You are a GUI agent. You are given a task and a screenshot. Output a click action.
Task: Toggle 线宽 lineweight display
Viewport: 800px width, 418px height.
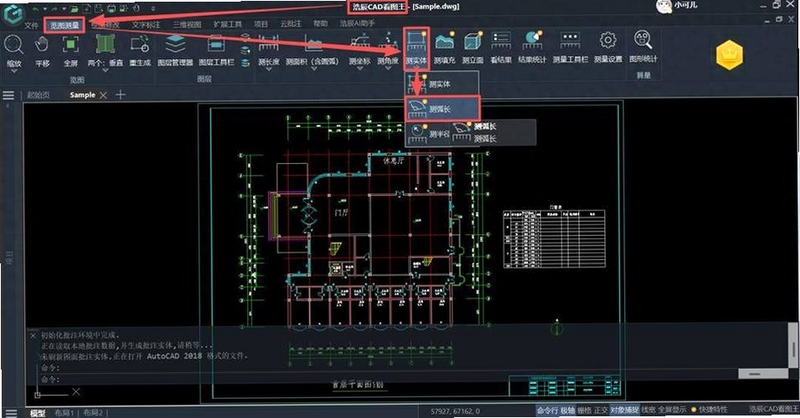click(x=648, y=410)
